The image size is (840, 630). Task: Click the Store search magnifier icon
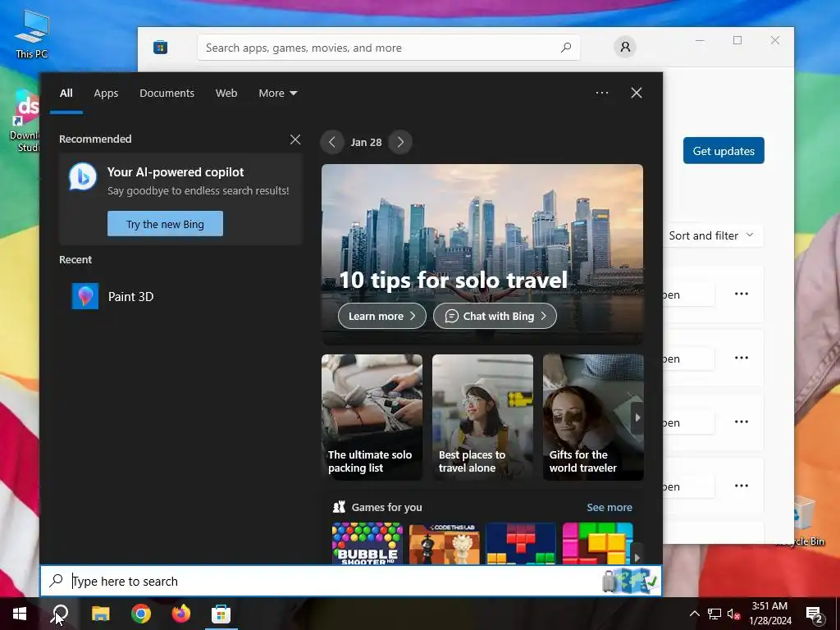pyautogui.click(x=566, y=48)
